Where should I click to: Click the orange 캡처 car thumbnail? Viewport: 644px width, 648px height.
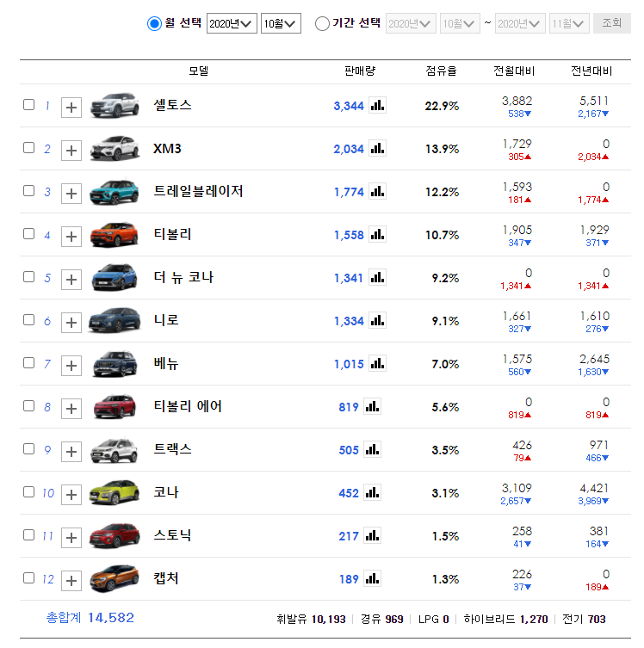coord(115,578)
